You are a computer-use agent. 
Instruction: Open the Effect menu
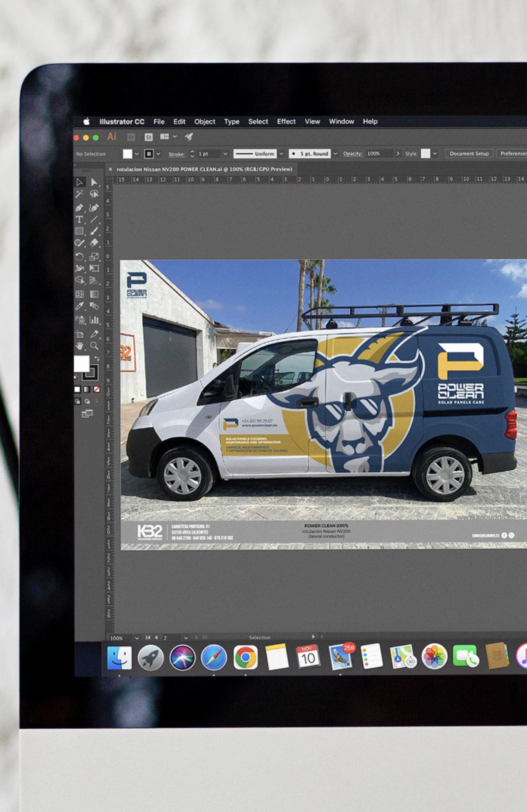pos(286,121)
